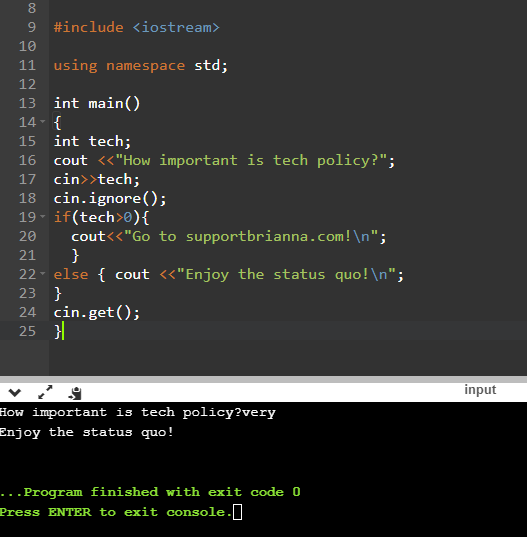This screenshot has height=537, width=527.
Task: Click on the cin.get(); statement
Action: tap(97, 313)
